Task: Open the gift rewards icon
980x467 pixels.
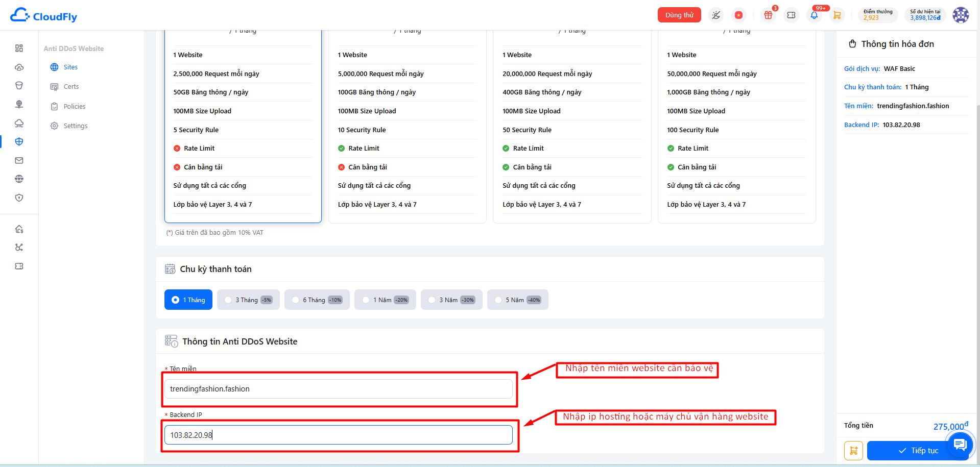Action: point(768,15)
